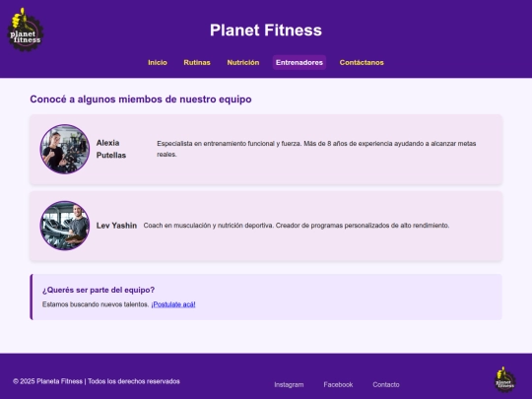Screen dimensions: 532x399
Task: Go to the Rutinas page
Action: pyautogui.click(x=197, y=62)
